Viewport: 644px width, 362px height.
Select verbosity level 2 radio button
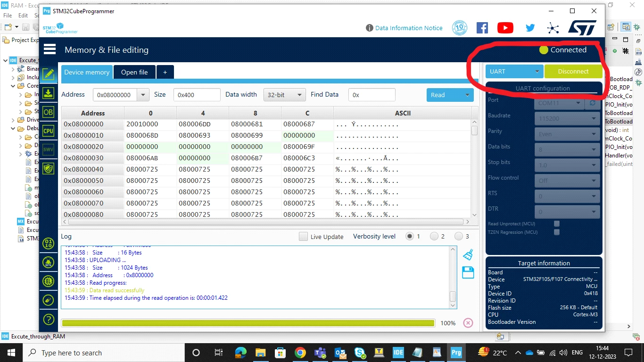coord(434,237)
